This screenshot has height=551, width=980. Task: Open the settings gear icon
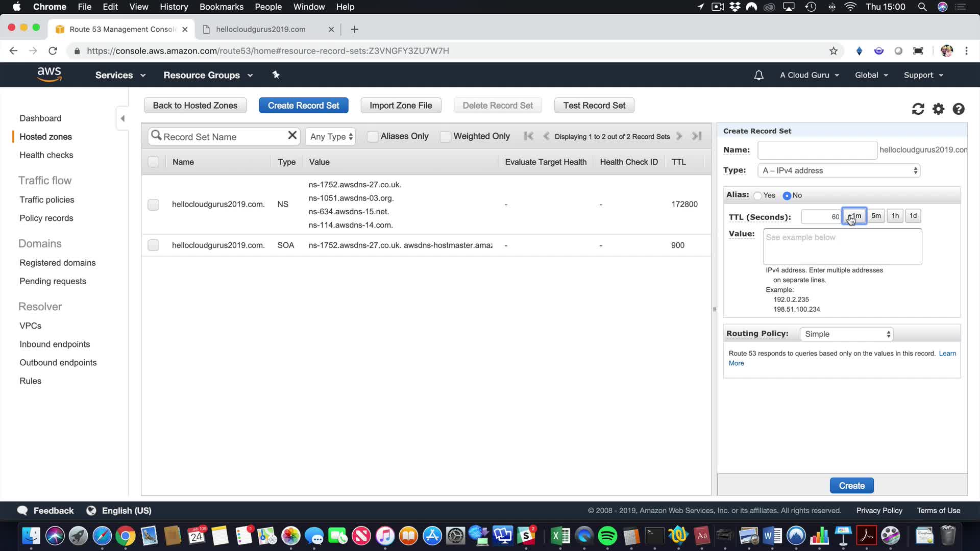[x=938, y=109]
